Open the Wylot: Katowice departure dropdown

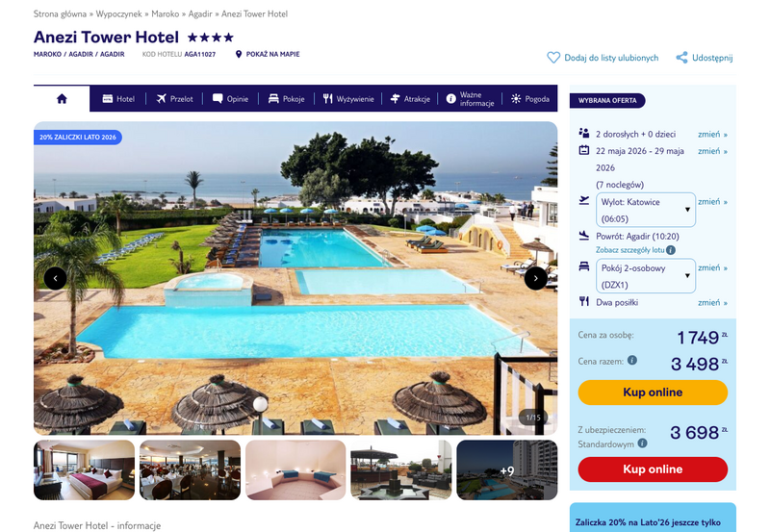[x=646, y=210]
